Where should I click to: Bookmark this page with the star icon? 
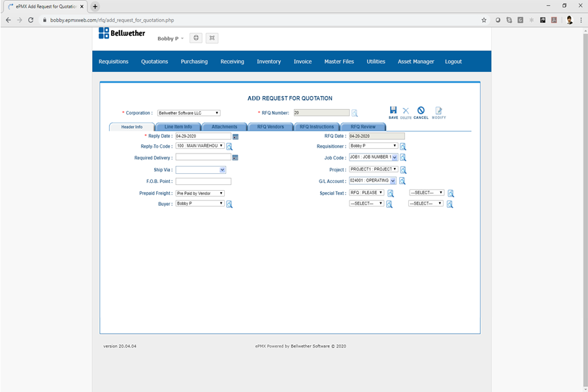tap(484, 20)
